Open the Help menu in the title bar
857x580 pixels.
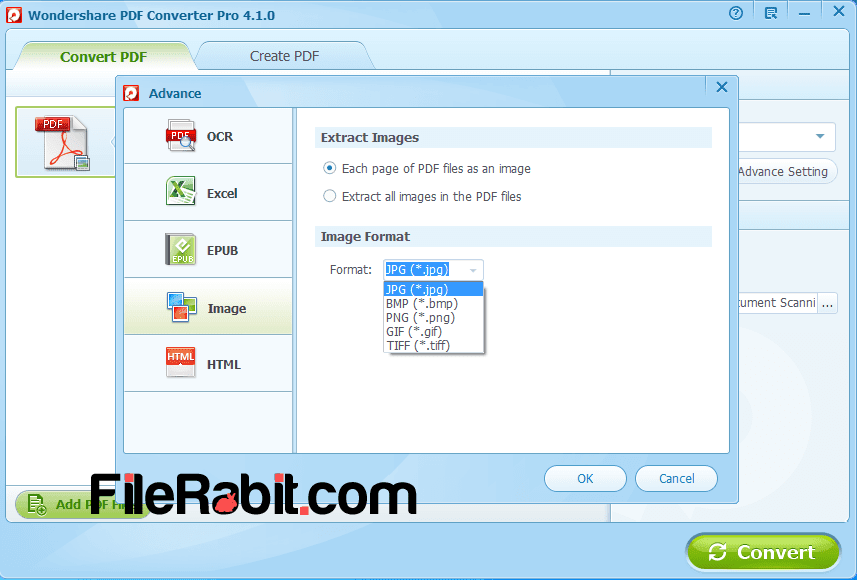(735, 12)
